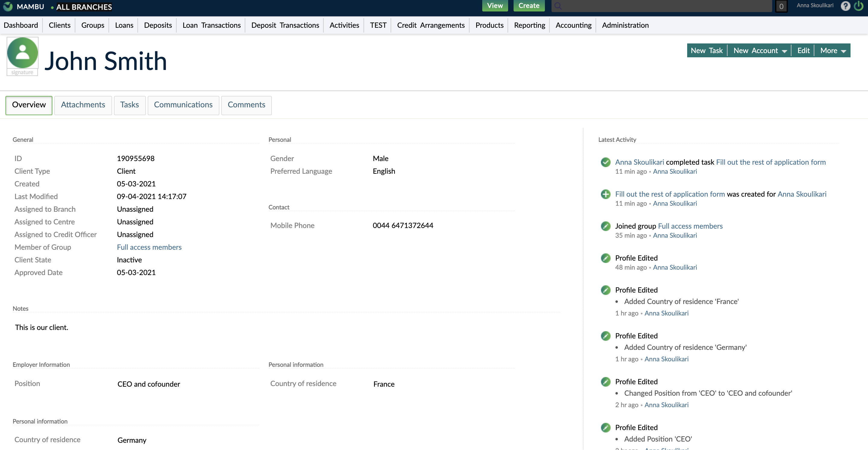Click the plus icon for created task
Image resolution: width=868 pixels, height=450 pixels.
pyautogui.click(x=605, y=194)
